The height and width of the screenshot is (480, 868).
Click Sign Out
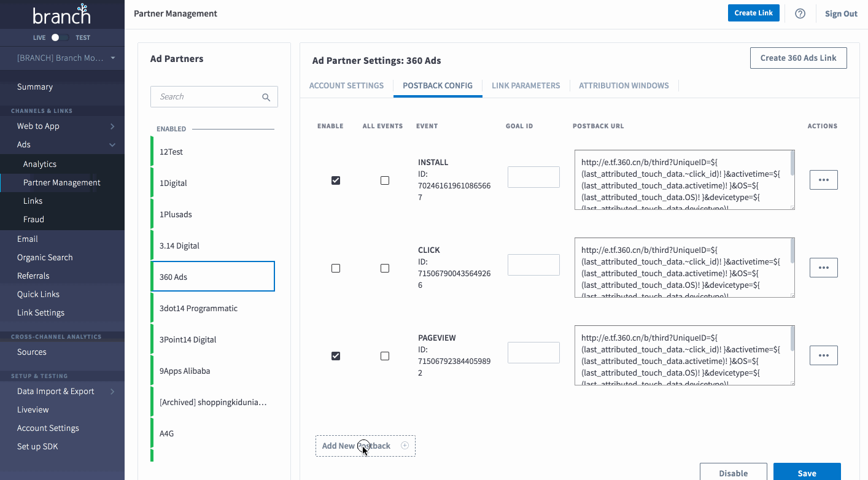841,14
